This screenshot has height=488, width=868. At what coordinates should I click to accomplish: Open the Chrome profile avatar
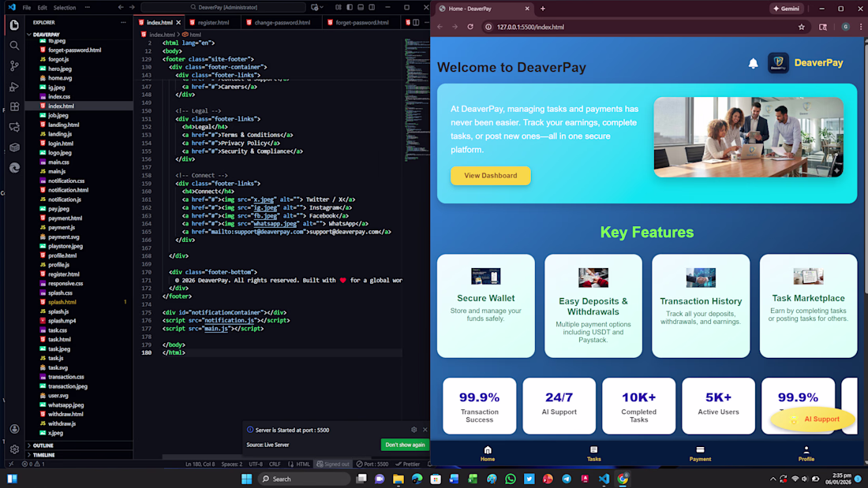click(845, 27)
